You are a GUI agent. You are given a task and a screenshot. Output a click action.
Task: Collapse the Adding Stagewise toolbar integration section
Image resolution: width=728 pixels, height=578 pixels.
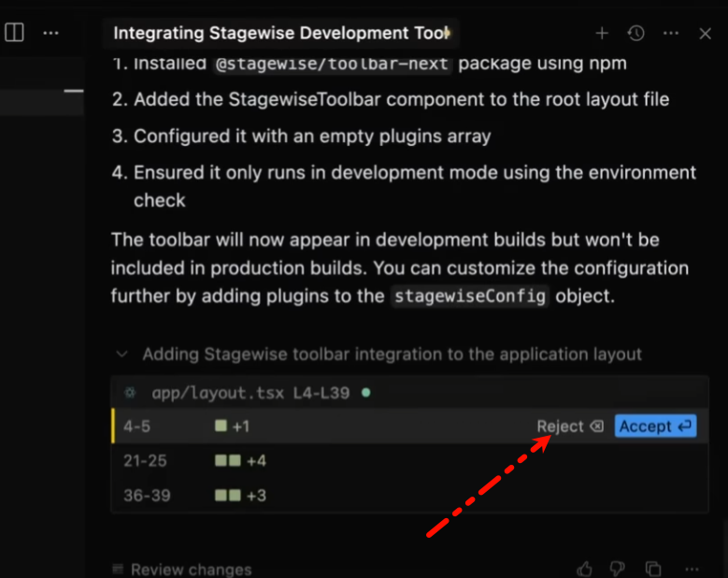[122, 354]
